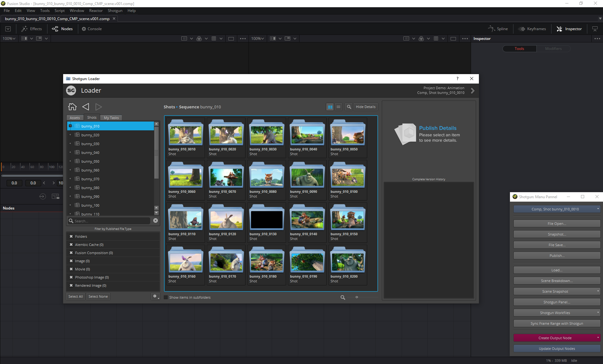This screenshot has height=364, width=603.
Task: Open the Scene Snapshot dropdown
Action: click(x=557, y=291)
